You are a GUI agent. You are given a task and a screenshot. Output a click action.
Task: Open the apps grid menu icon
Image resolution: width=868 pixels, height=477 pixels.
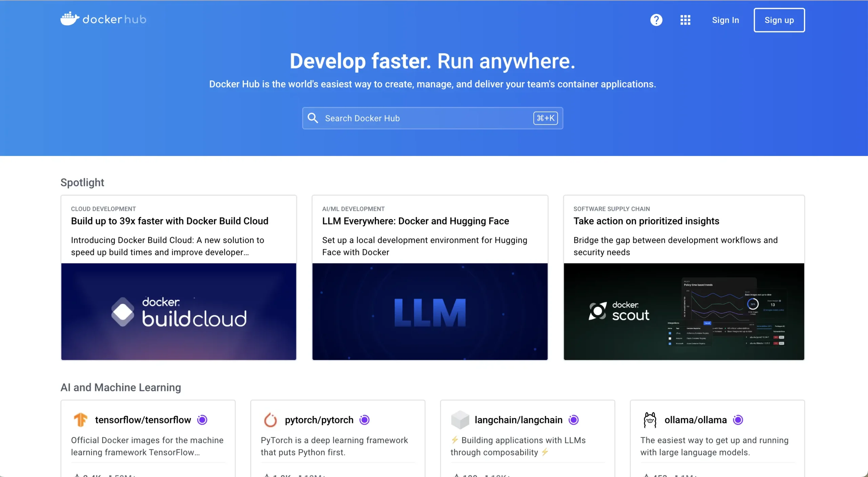point(685,20)
